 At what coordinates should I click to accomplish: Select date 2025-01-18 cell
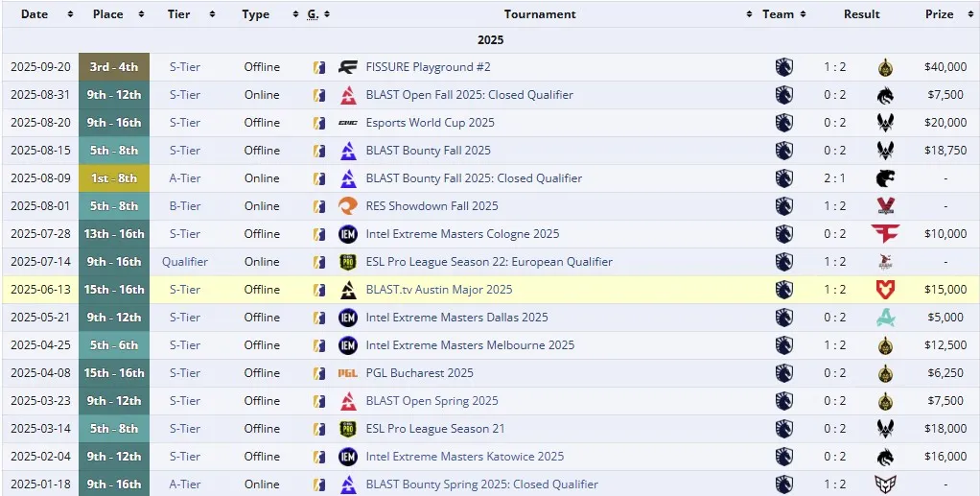(40, 484)
